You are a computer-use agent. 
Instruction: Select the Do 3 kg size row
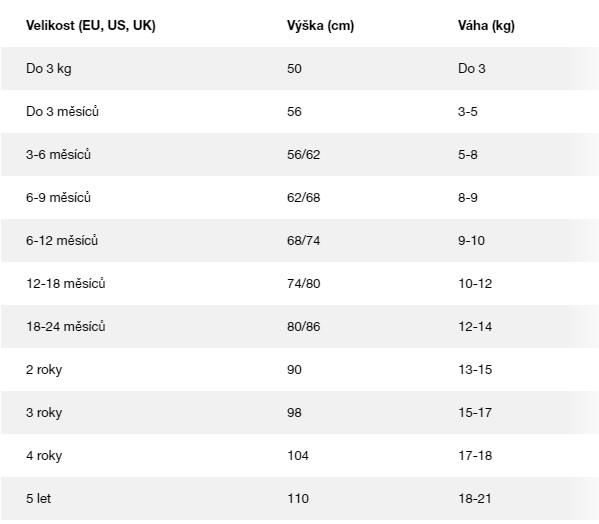(x=300, y=69)
